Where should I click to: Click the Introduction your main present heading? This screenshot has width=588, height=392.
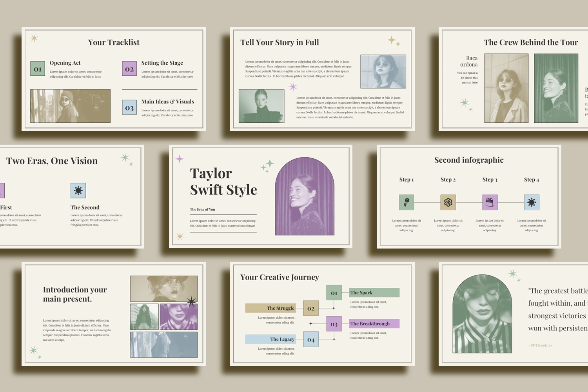75,294
